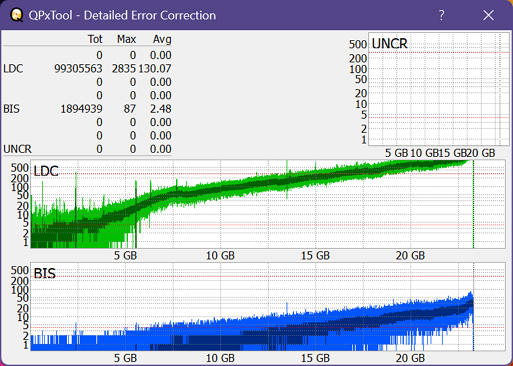Viewport: 513px width, 366px height.
Task: Click the BIS row label in table
Action: [x=11, y=109]
